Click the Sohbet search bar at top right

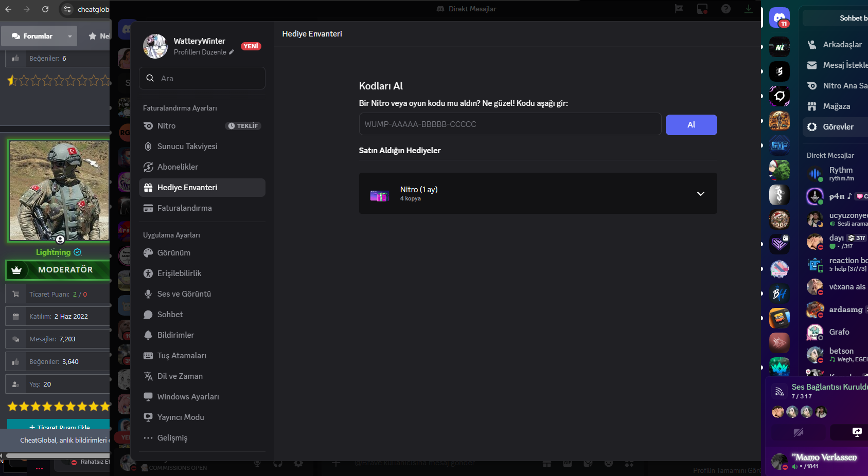pos(835,18)
